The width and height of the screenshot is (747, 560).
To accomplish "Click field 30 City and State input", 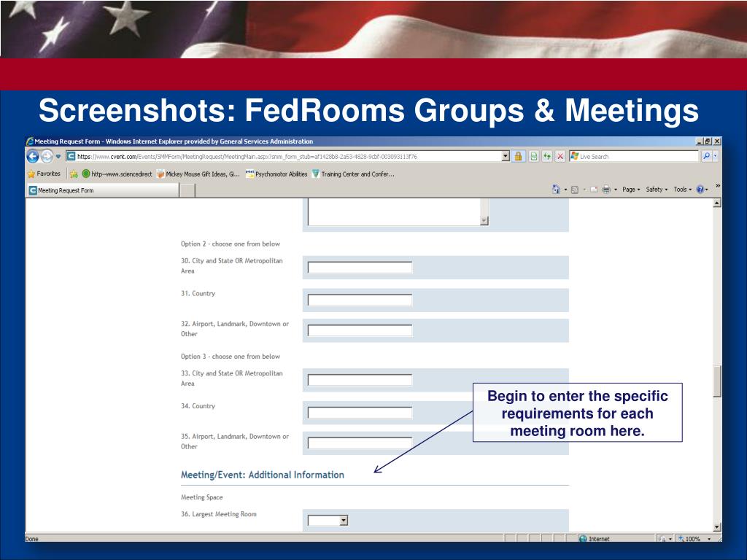I will click(x=360, y=267).
